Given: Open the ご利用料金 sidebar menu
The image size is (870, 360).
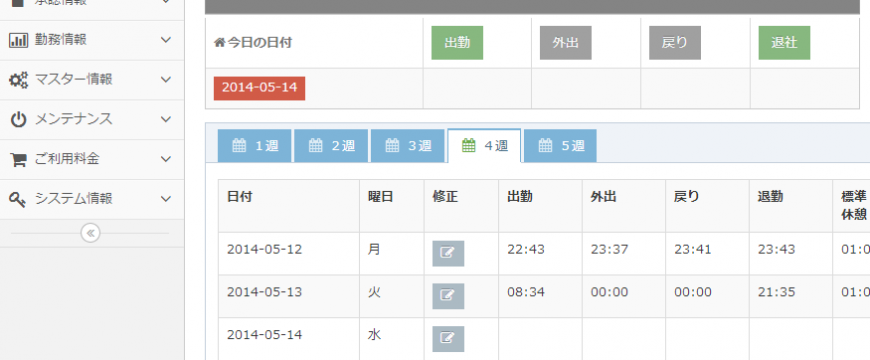Looking at the screenshot, I should [92, 160].
